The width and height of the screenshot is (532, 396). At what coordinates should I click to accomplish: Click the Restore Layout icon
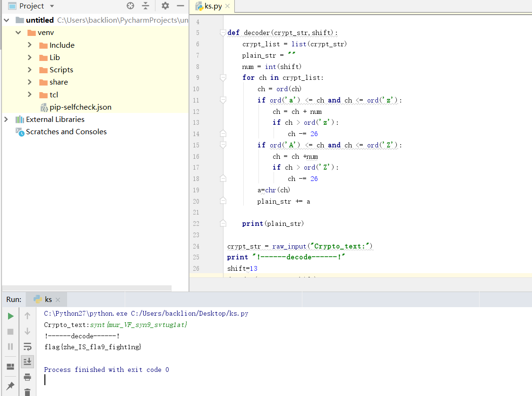coord(10,367)
